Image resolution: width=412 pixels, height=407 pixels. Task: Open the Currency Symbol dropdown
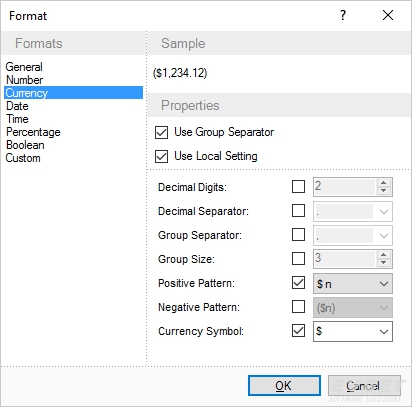(x=353, y=331)
